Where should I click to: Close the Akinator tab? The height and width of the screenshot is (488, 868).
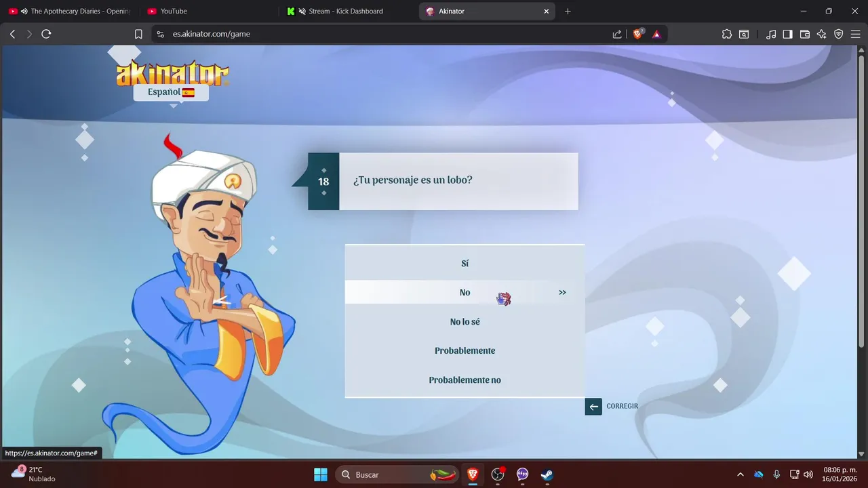[547, 12]
